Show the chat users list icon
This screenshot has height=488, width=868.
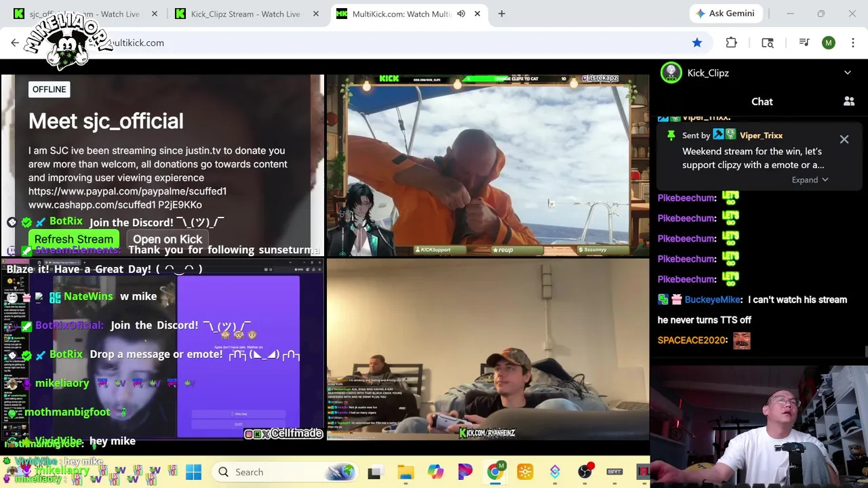(x=849, y=102)
